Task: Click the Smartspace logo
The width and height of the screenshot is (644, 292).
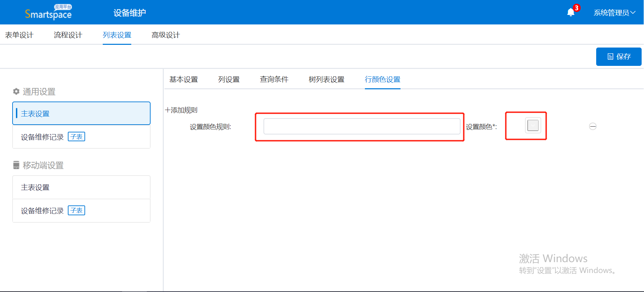Action: pyautogui.click(x=48, y=12)
